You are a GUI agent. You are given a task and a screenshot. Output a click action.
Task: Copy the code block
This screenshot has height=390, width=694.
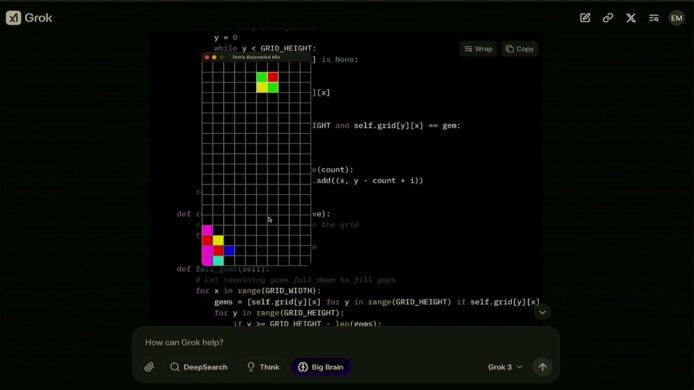coord(520,49)
